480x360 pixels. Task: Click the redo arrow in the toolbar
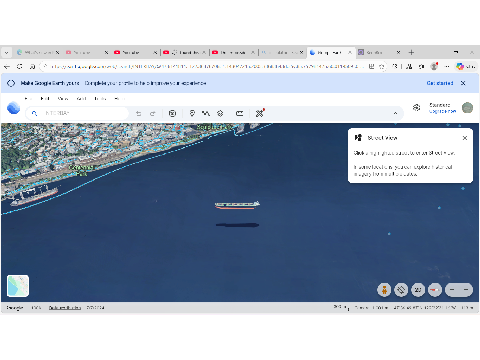(x=153, y=114)
